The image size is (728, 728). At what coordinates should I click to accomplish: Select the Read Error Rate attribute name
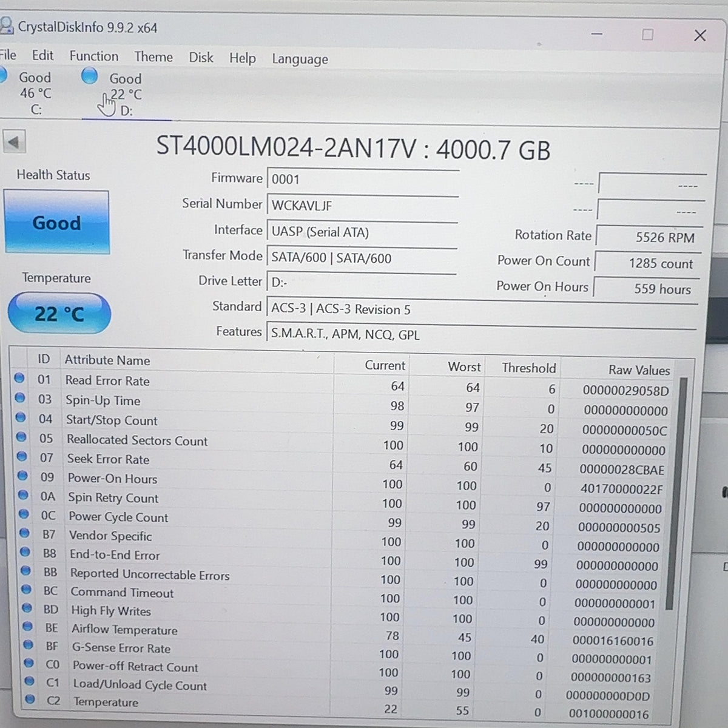(107, 380)
